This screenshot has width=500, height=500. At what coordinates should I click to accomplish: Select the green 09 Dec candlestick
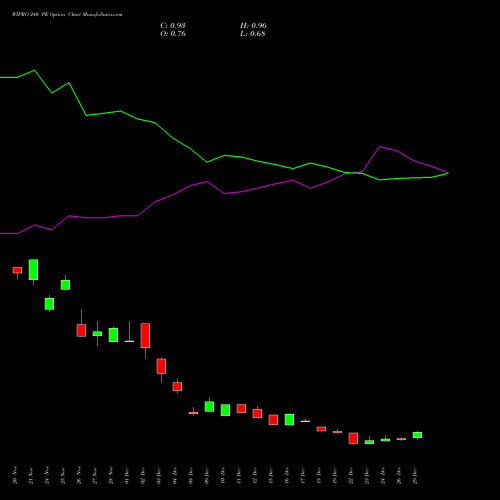pos(209,406)
